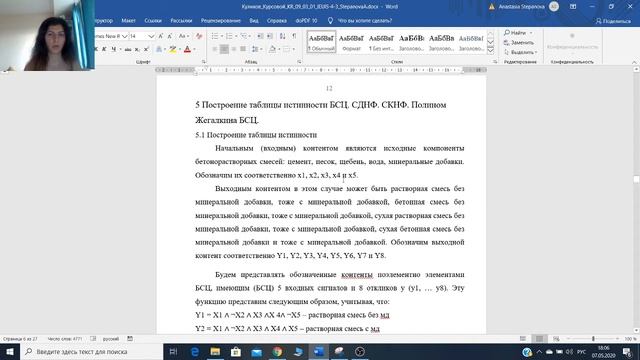Open borders button in paragraph group
The image size is (640, 360).
click(287, 49)
